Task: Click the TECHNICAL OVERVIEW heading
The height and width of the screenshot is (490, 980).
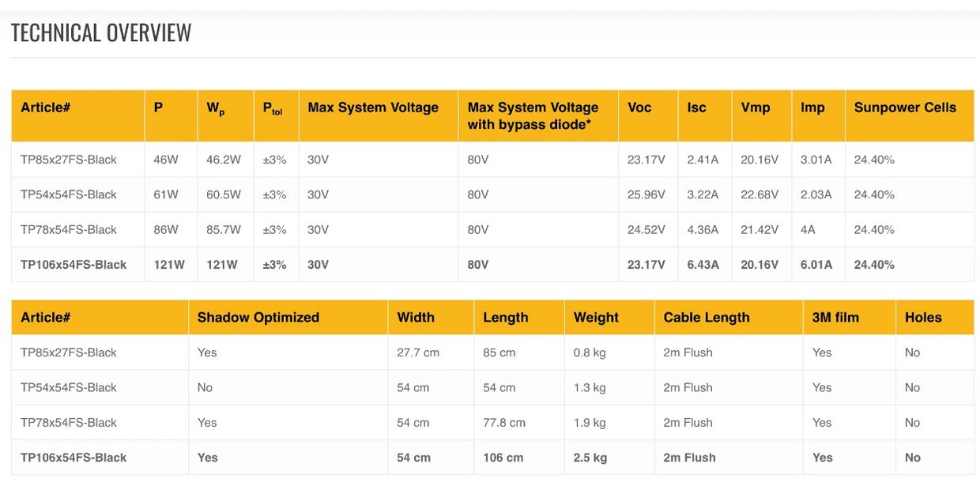Action: click(x=101, y=32)
